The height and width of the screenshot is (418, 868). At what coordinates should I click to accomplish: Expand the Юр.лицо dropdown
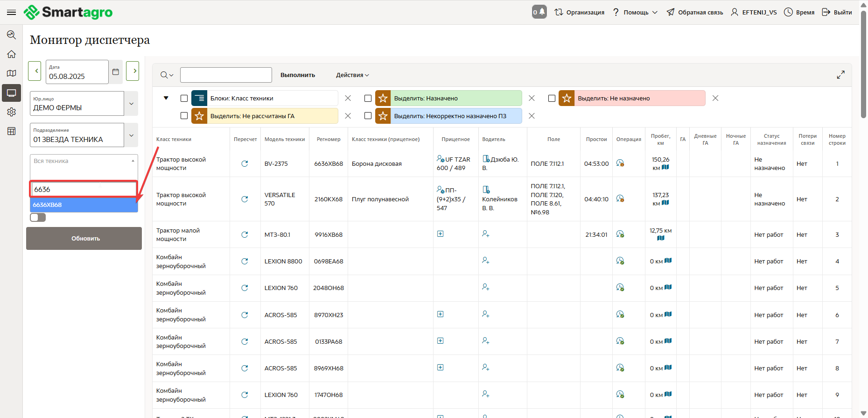[131, 104]
